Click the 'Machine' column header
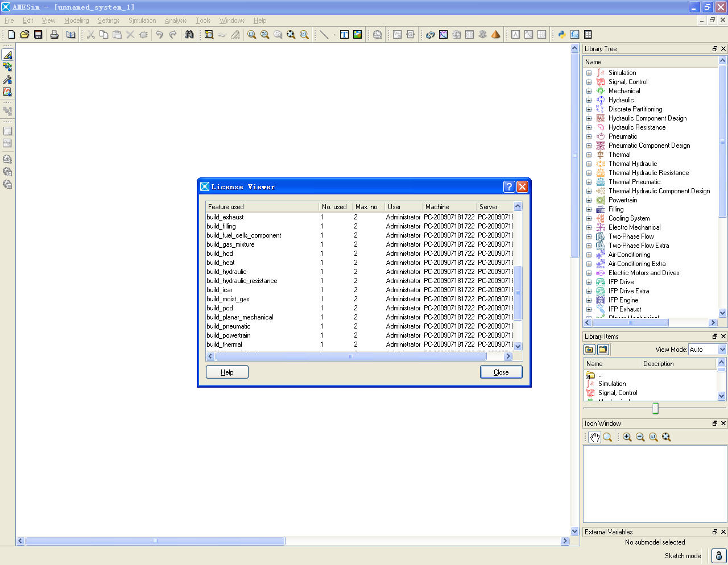The height and width of the screenshot is (565, 728). point(449,207)
